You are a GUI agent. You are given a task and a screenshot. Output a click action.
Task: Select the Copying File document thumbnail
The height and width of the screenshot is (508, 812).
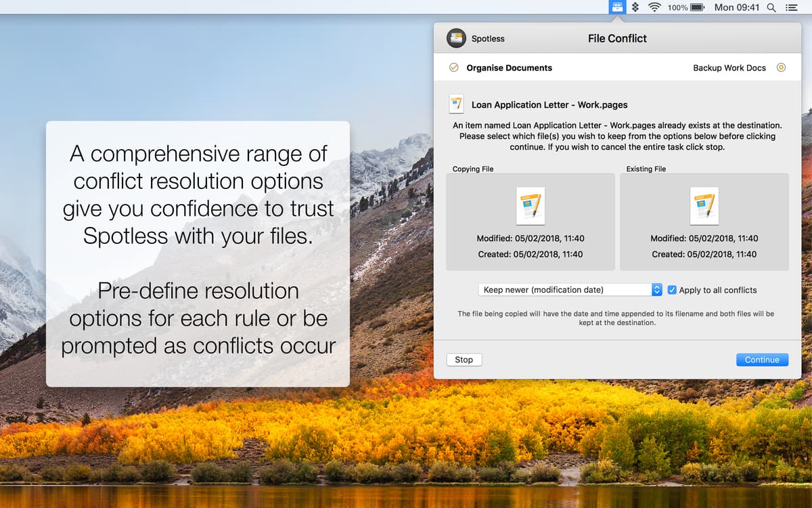[x=530, y=207]
